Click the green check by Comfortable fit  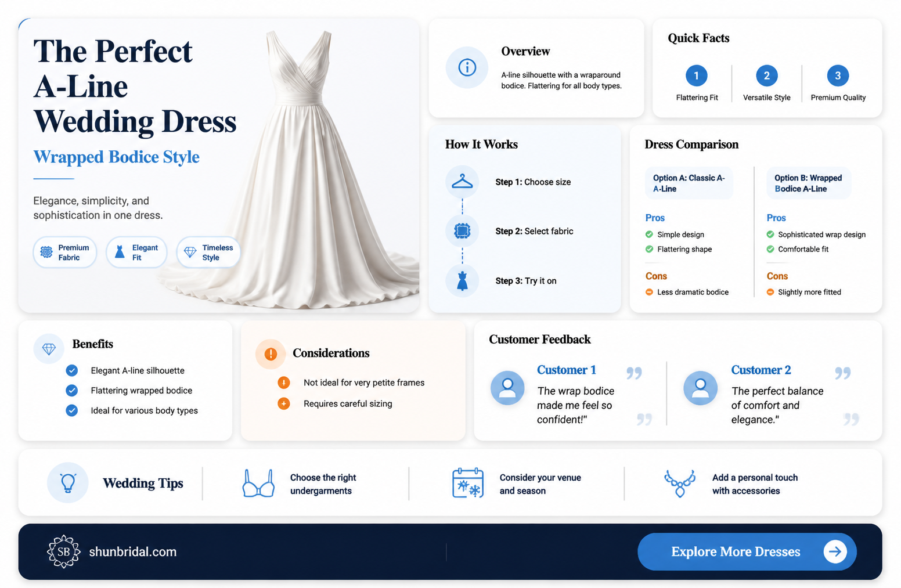[x=770, y=249]
